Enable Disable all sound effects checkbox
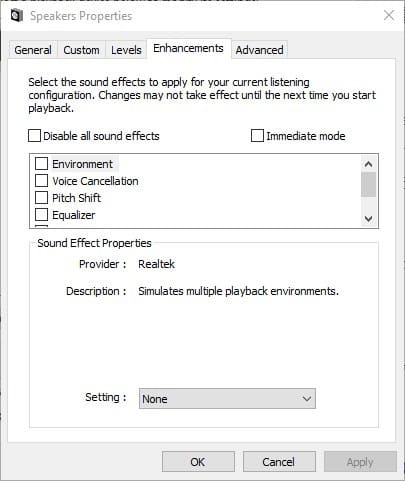Image resolution: width=405 pixels, height=481 pixels. tap(34, 136)
